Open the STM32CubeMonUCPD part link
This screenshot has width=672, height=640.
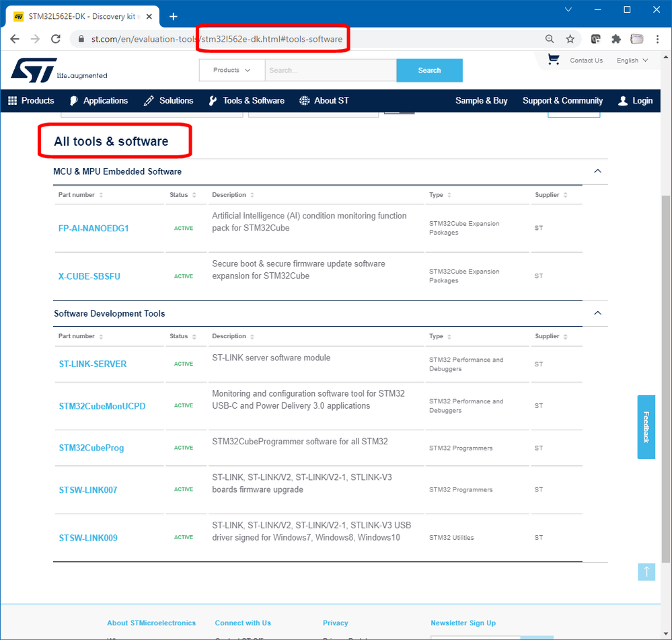click(102, 406)
